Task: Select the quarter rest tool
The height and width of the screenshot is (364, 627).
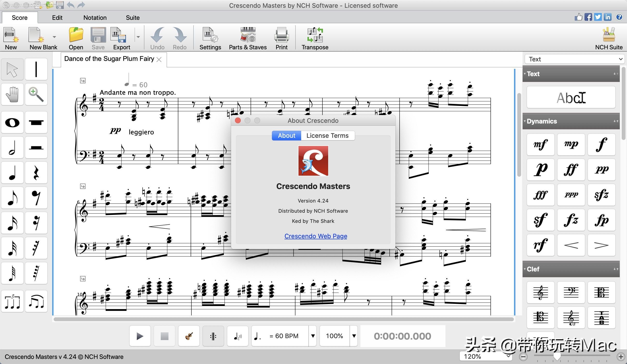Action: pyautogui.click(x=36, y=173)
